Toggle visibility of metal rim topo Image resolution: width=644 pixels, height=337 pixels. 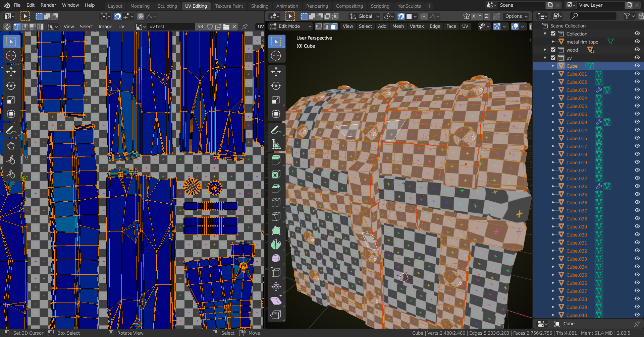[x=637, y=42]
